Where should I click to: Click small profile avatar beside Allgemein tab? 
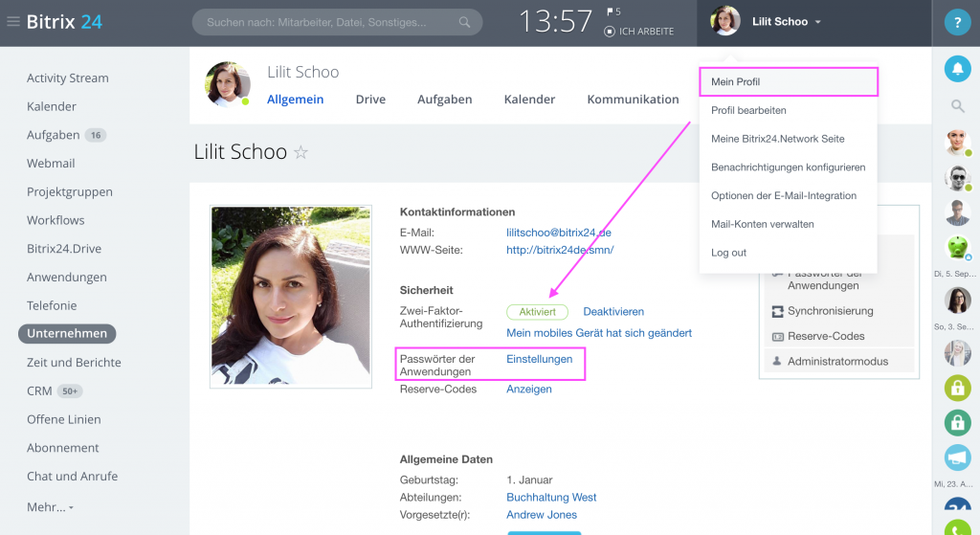click(228, 84)
